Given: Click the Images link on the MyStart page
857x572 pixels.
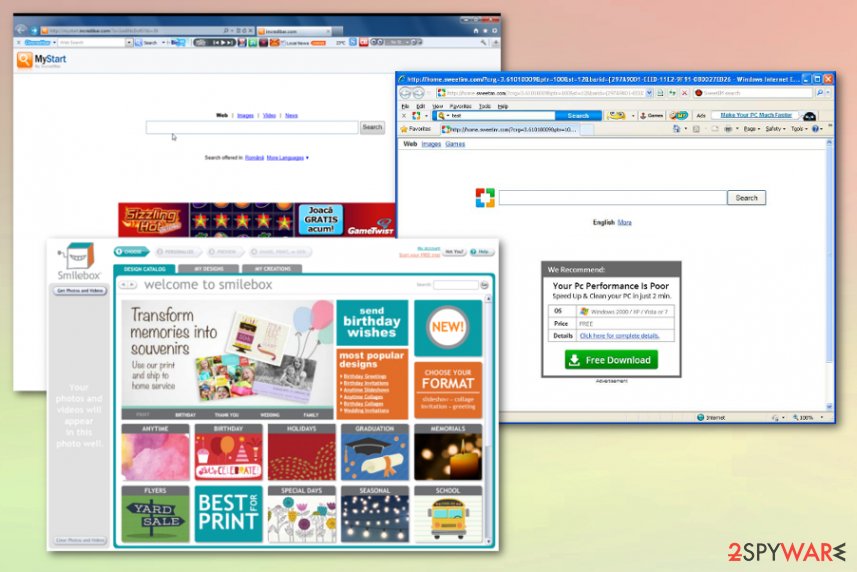Looking at the screenshot, I should [245, 115].
